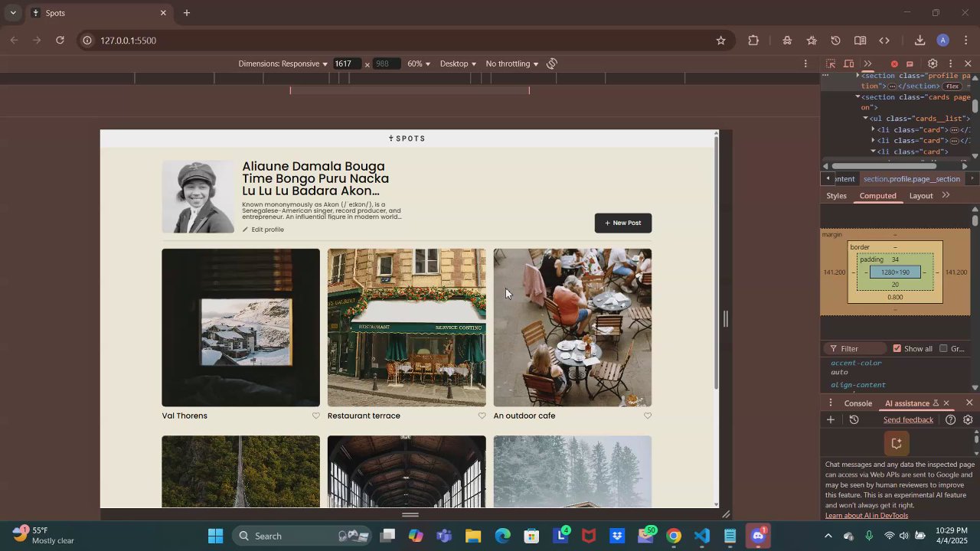980x551 pixels.
Task: Open the Dimensions: Responsive dropdown
Action: (283, 64)
